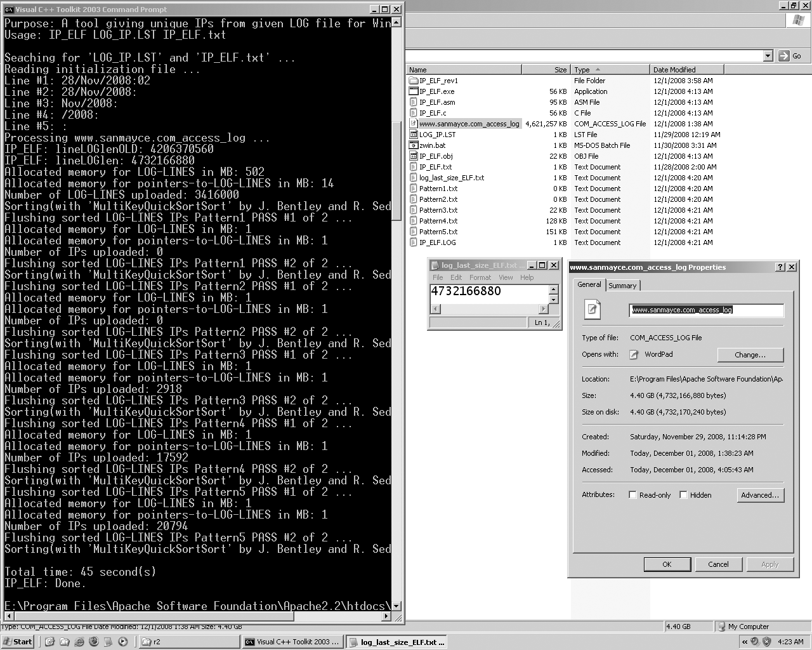Switch to Visual C++ Toolkit taskbar button
Image resolution: width=812 pixels, height=650 pixels.
pyautogui.click(x=293, y=642)
